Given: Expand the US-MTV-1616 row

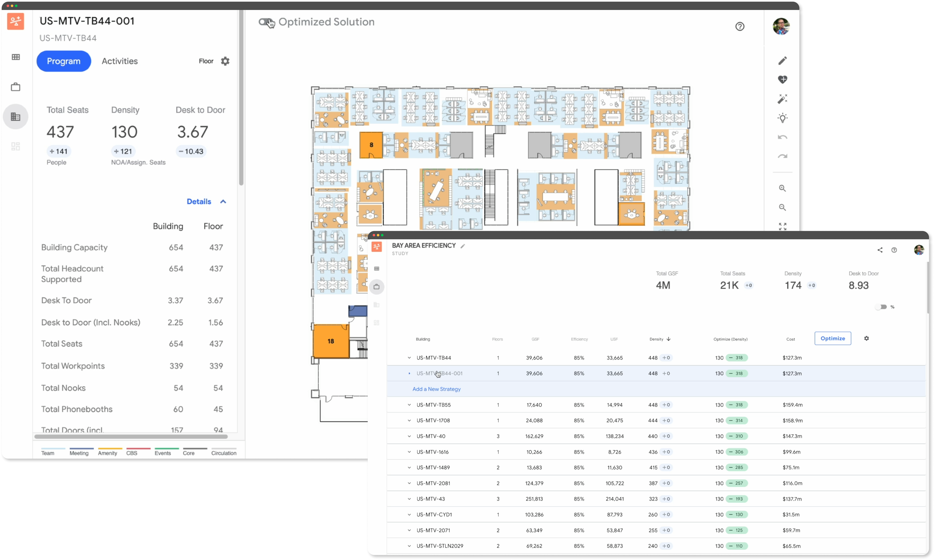Looking at the screenshot, I should point(409,452).
